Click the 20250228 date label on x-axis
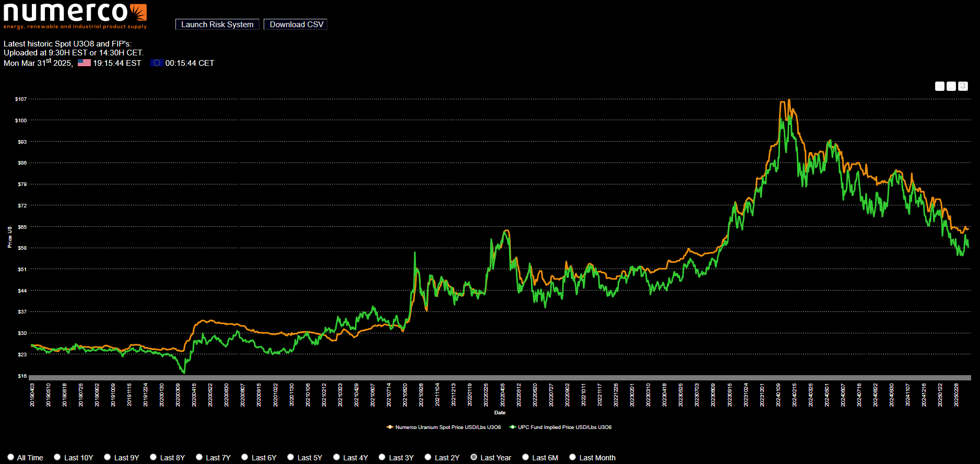 957,395
